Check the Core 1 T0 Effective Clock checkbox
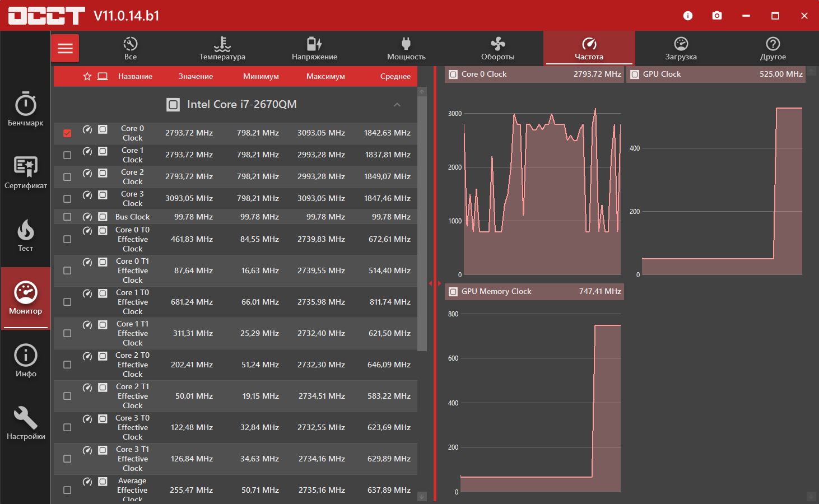 [x=67, y=302]
